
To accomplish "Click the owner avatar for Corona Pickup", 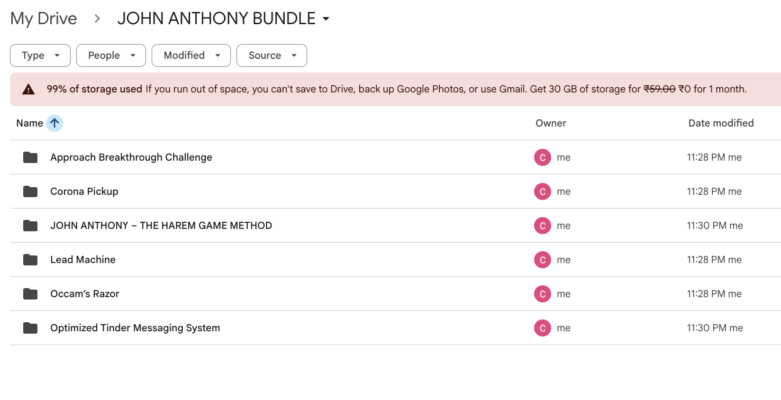I will coord(542,191).
